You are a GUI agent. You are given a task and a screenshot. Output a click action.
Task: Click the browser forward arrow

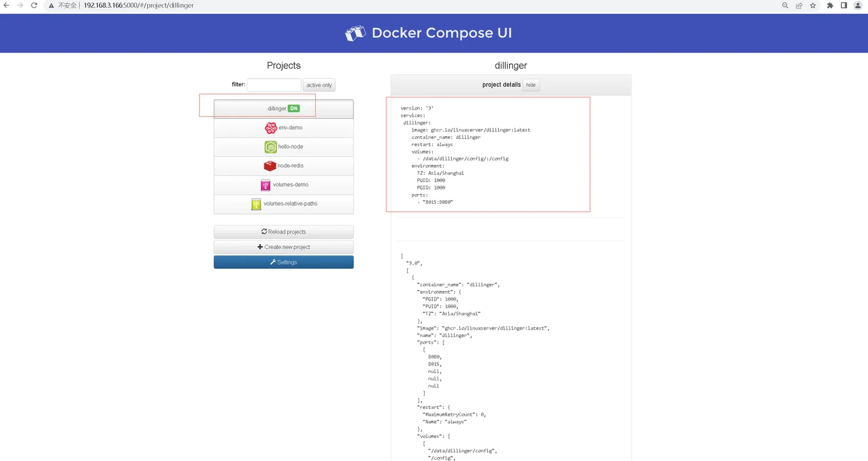click(20, 5)
